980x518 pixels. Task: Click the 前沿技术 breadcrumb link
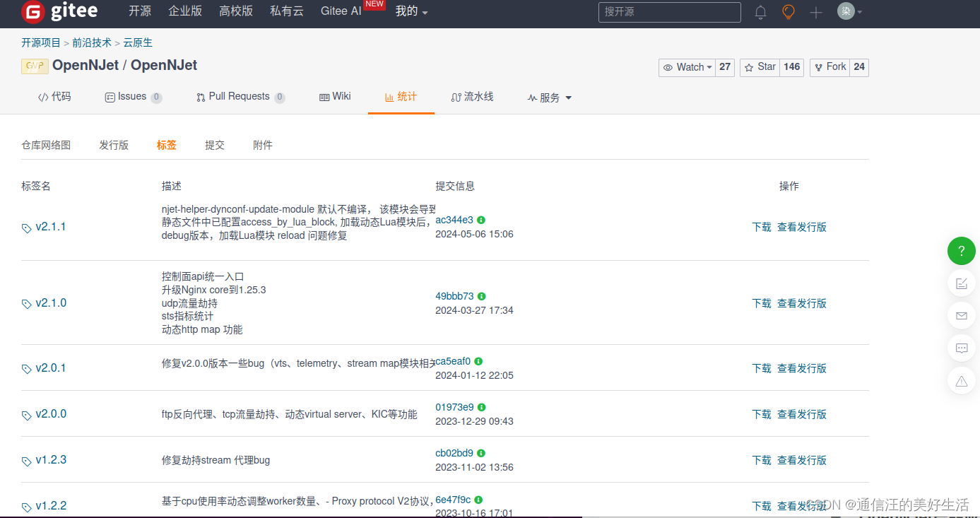[92, 43]
